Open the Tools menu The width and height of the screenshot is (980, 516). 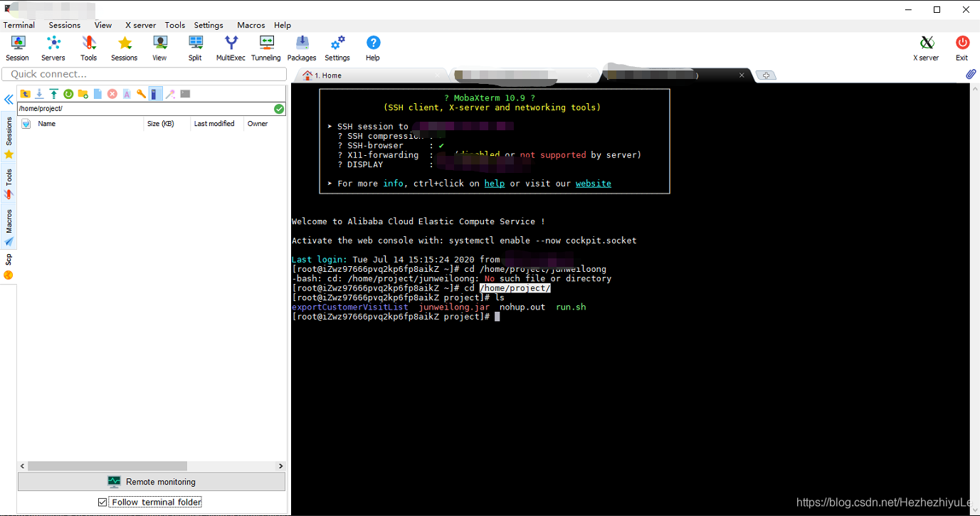[175, 25]
